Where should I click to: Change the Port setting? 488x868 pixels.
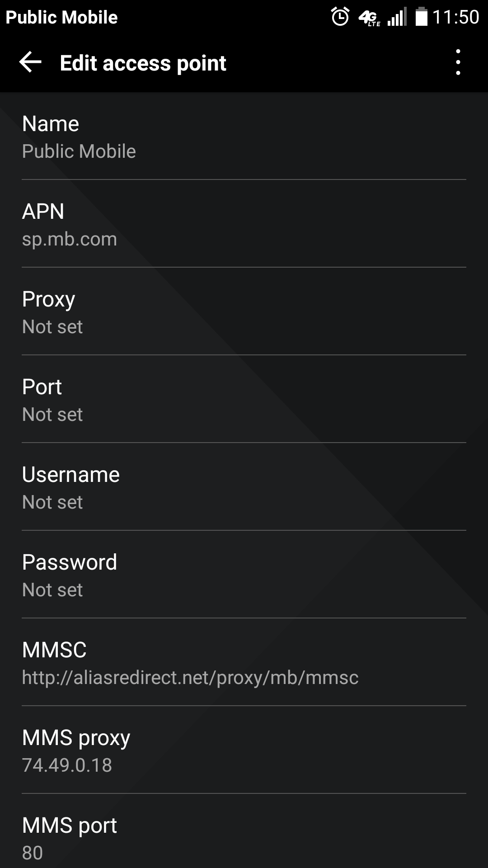coord(244,400)
